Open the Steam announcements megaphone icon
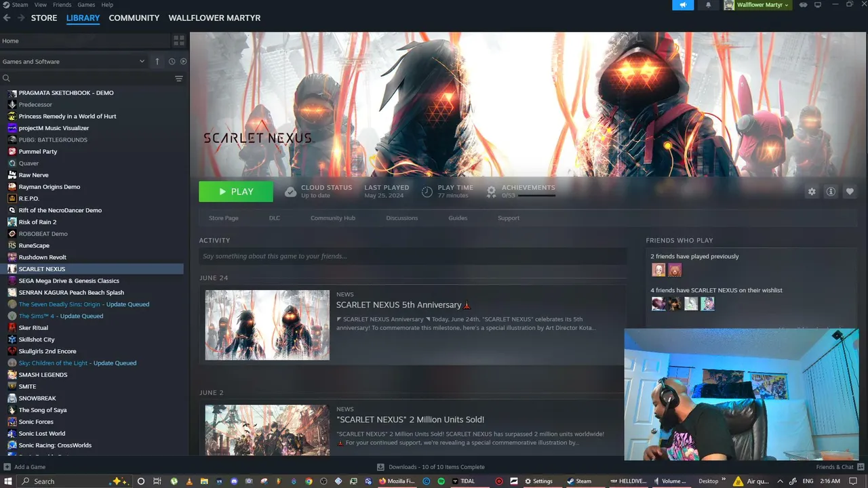 683,5
